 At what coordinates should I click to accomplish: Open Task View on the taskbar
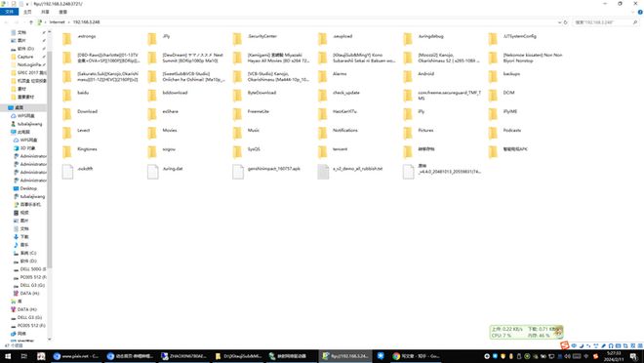pos(23,356)
